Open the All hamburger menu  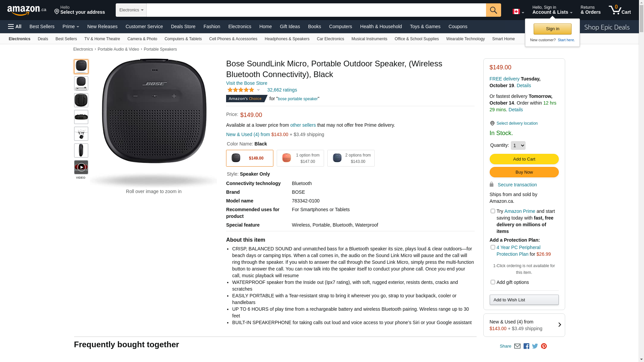(15, 26)
